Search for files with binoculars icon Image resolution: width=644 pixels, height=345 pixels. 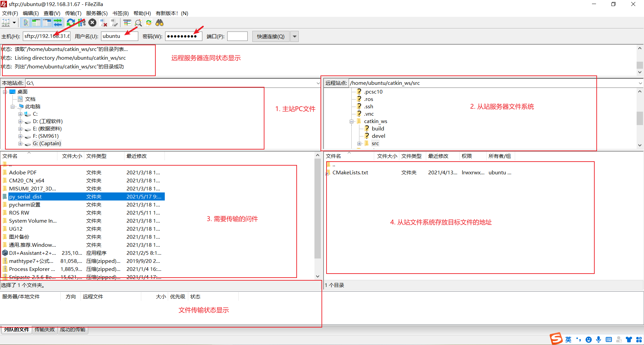(159, 23)
